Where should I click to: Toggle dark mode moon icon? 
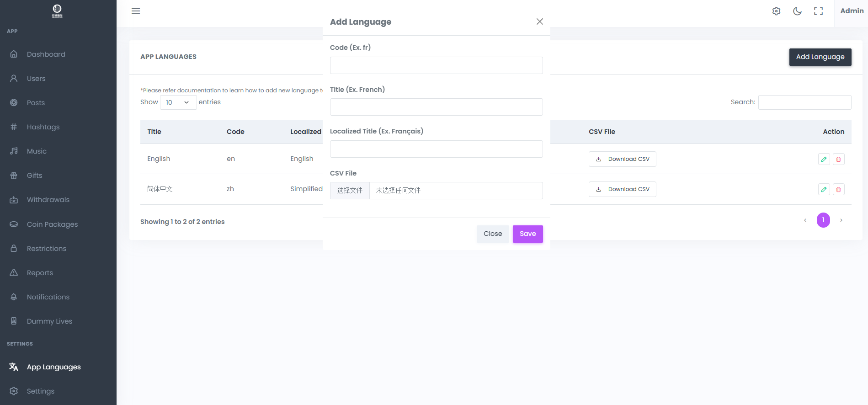[797, 11]
